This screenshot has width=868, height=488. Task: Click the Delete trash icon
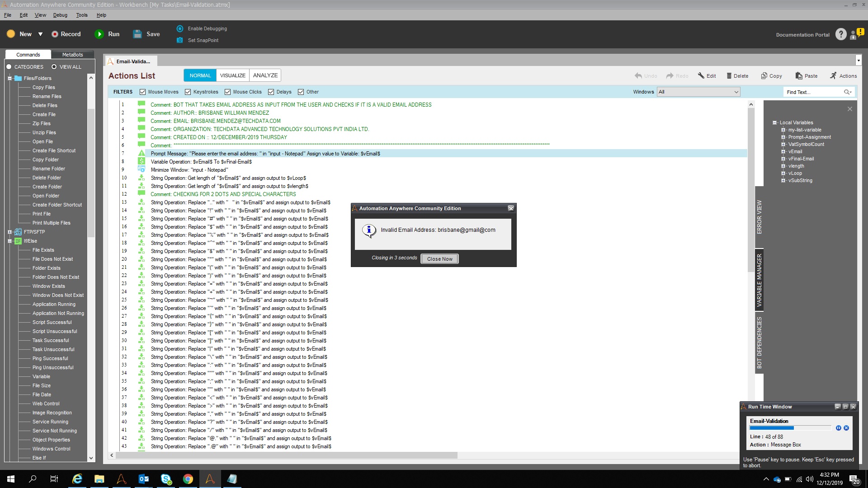(729, 76)
